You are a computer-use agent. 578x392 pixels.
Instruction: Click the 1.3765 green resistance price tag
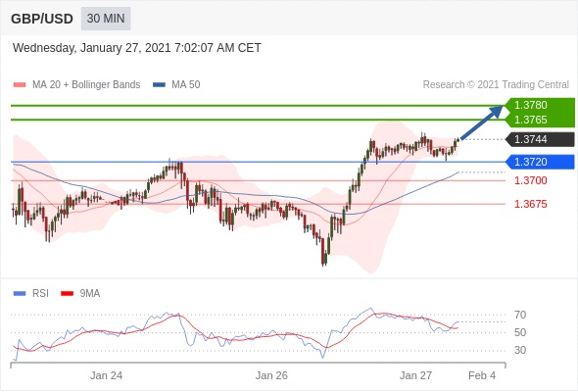click(541, 120)
